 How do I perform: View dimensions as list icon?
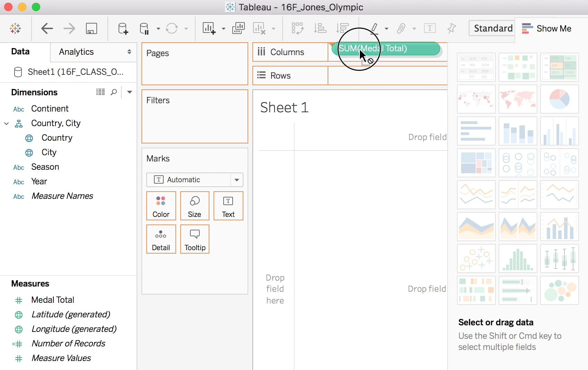click(101, 92)
